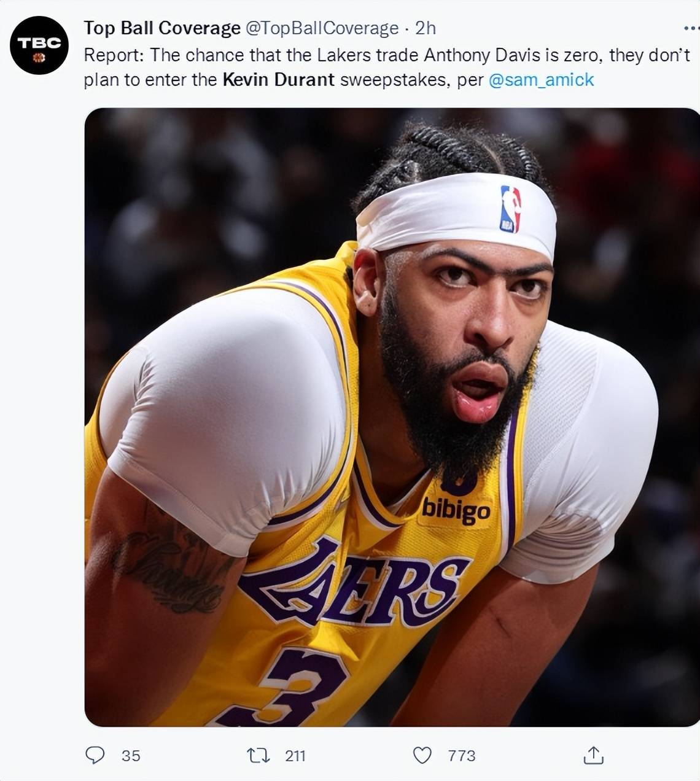Open the attached Lakers player photo
This screenshot has width=700, height=781.
click(392, 417)
